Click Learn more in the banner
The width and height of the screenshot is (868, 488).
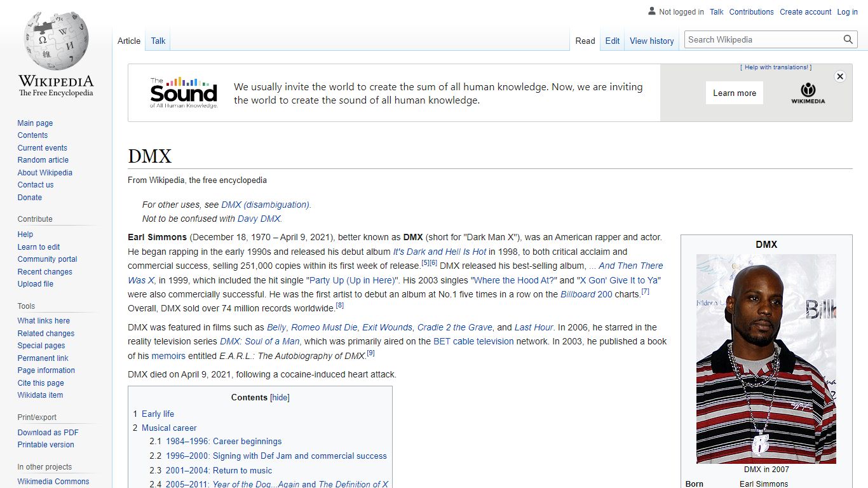735,93
